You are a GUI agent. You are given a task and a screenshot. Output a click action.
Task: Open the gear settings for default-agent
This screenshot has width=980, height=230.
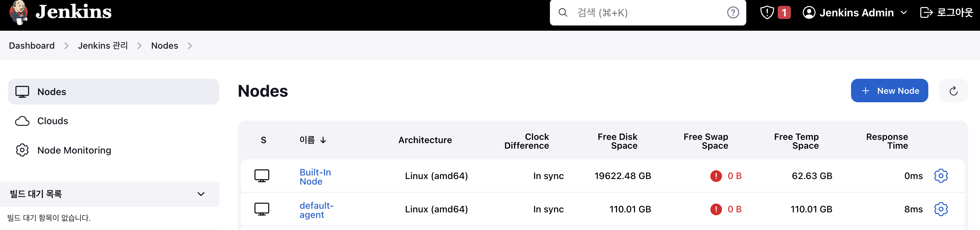click(x=941, y=209)
